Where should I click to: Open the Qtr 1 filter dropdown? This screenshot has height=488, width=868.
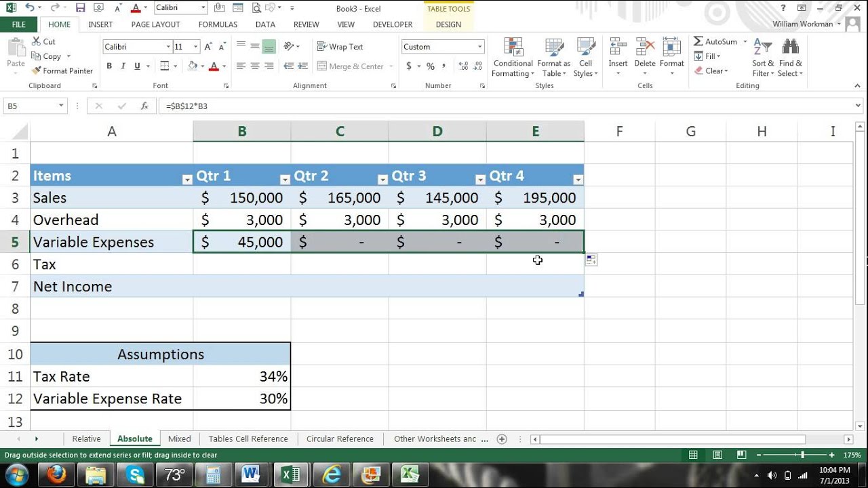pos(285,180)
